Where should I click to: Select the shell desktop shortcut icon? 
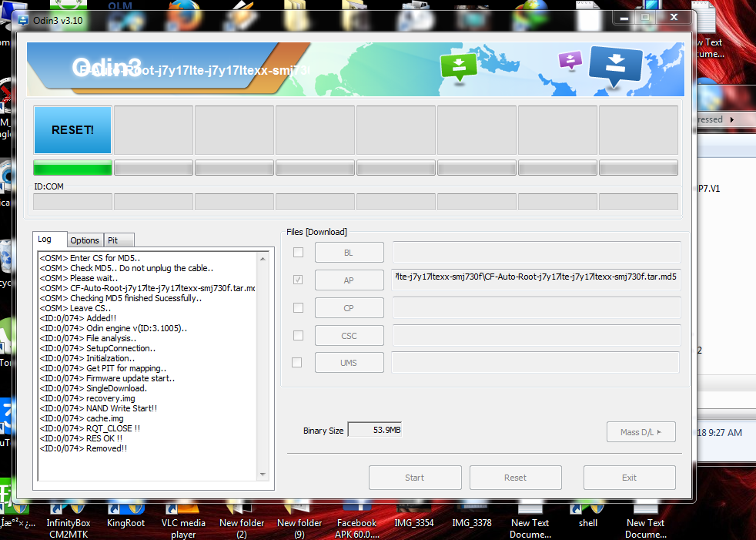coord(587,516)
